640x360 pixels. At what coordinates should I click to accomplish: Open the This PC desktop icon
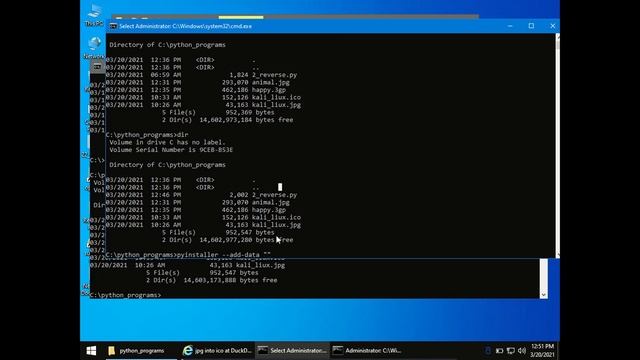94,15
